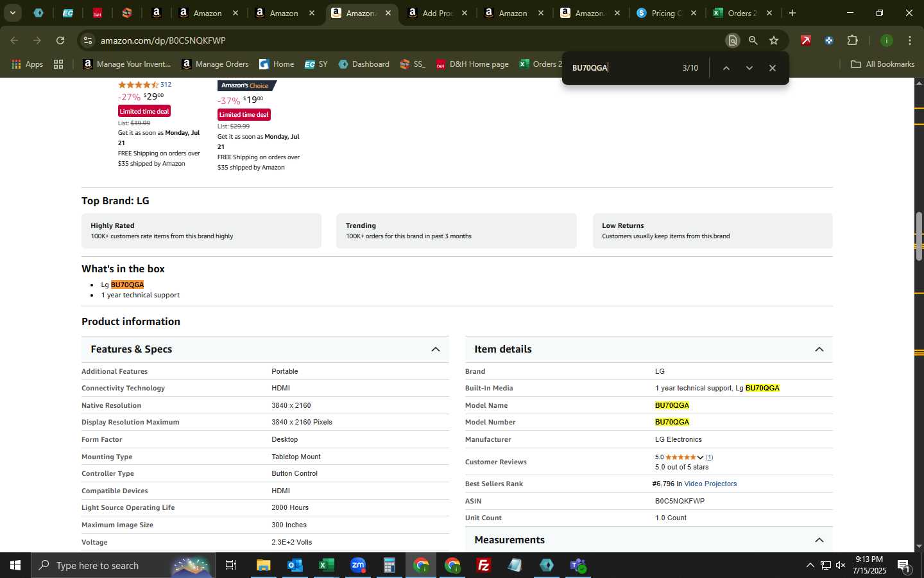Expand the customer reviews star dropdown
The width and height of the screenshot is (924, 578).
pos(700,457)
